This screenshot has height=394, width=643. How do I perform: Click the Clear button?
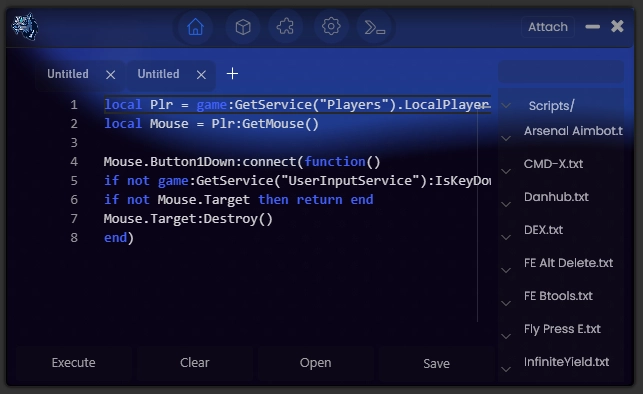(x=194, y=363)
